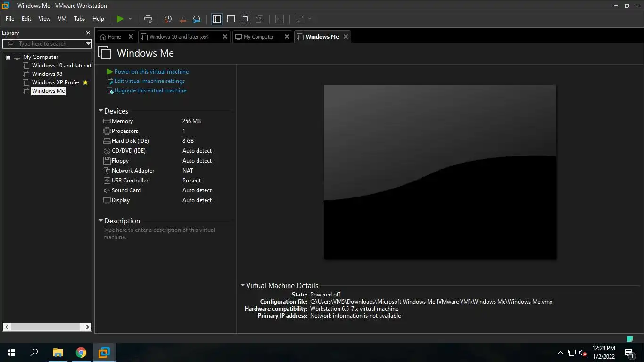Click the Sound Card device icon
Screen dimensions: 644x362
coord(107,190)
